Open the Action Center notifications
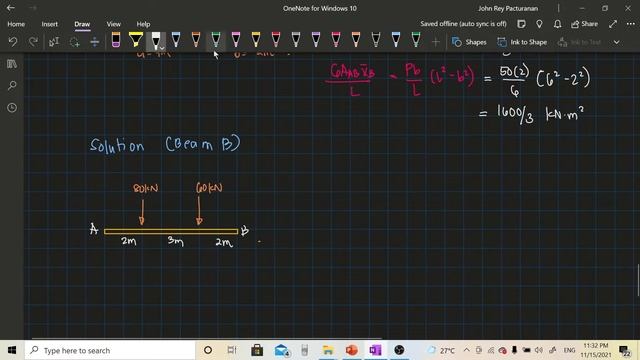The width and height of the screenshot is (640, 360). coord(624,350)
